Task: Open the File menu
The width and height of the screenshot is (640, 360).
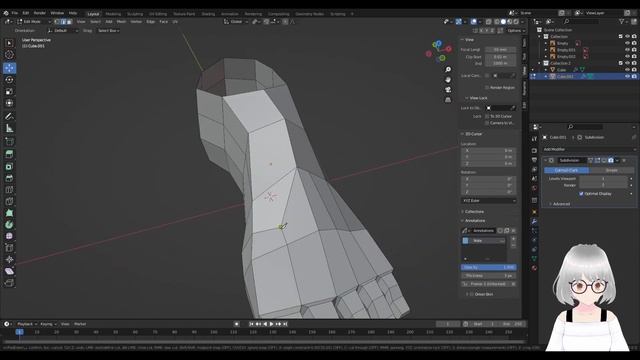Action: pyautogui.click(x=15, y=13)
